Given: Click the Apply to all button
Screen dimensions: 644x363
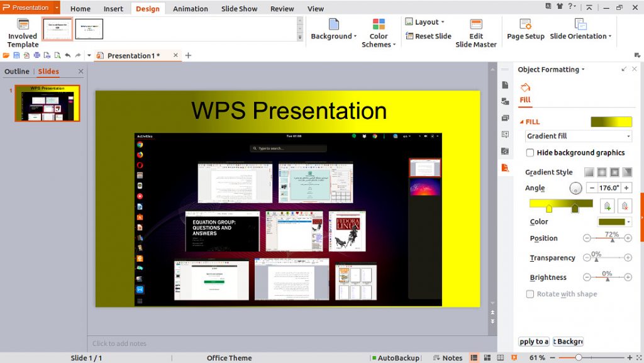Looking at the screenshot, I should pyautogui.click(x=534, y=342).
